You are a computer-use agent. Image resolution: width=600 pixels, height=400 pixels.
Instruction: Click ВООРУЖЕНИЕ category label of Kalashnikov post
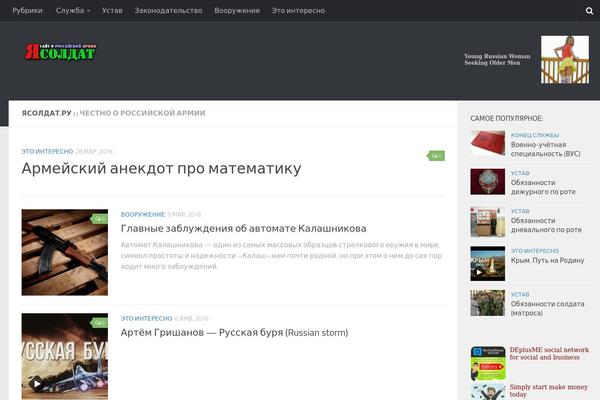tap(143, 214)
